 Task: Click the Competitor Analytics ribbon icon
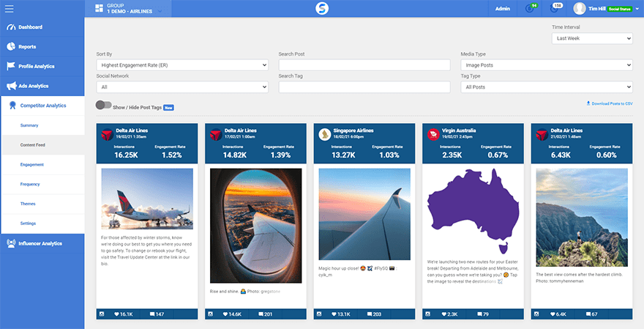coord(12,106)
